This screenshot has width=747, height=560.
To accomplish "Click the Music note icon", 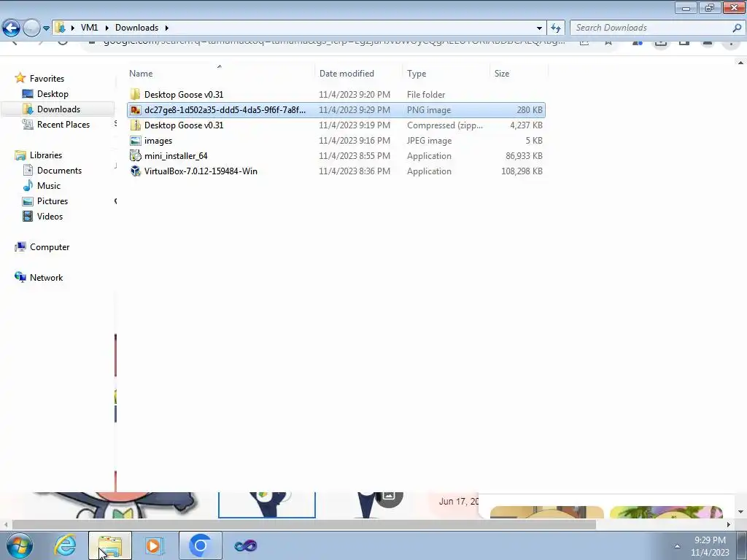I will (28, 186).
